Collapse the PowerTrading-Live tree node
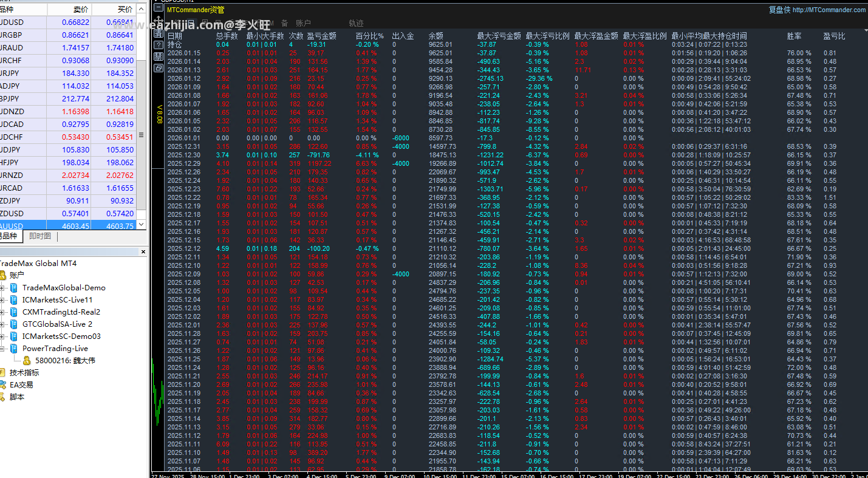This screenshot has width=868, height=478. coord(2,349)
